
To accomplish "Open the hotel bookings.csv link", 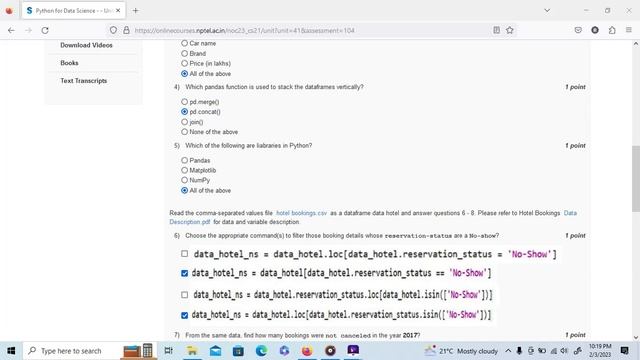I will [302, 213].
